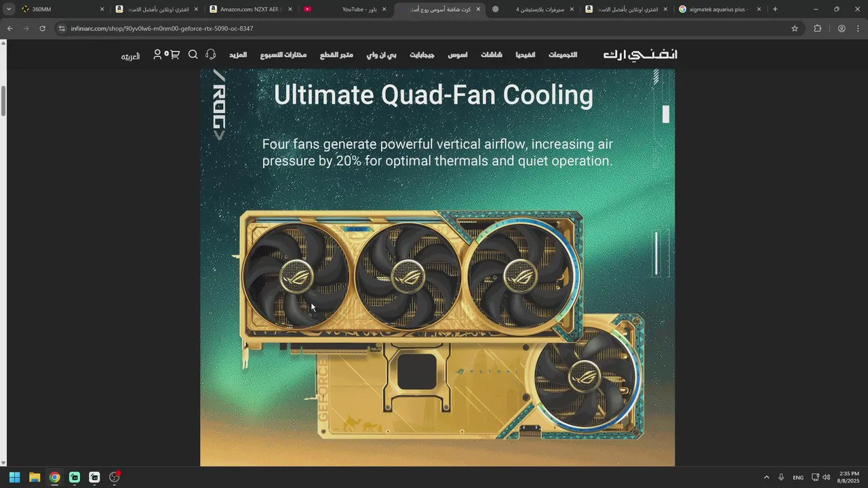Image resolution: width=868 pixels, height=488 pixels.
Task: Open a new browser tab
Action: tap(775, 9)
